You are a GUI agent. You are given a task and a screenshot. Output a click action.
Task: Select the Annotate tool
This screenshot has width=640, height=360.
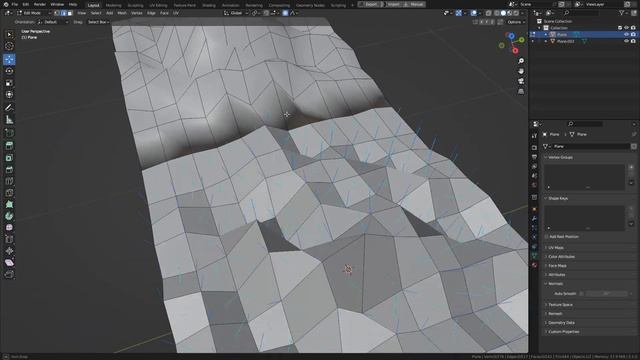coord(9,108)
